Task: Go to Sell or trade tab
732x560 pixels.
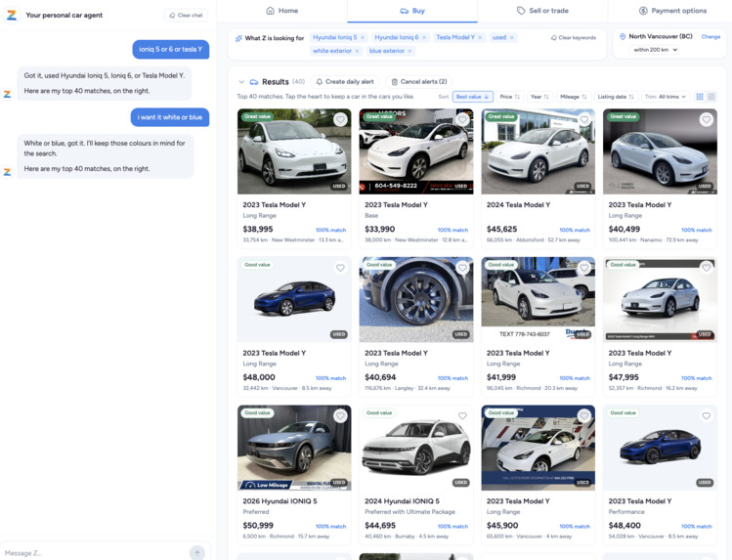Action: tap(542, 11)
